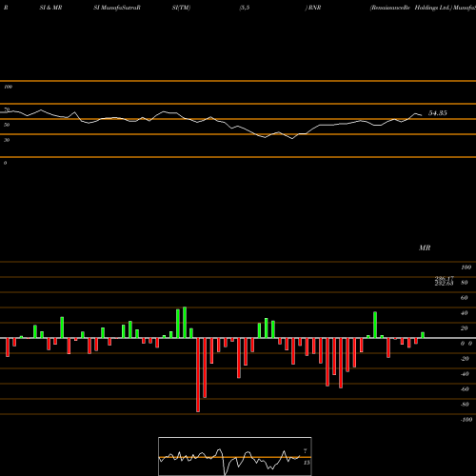Click the 'SI & MR' header text
The height and width of the screenshot is (476, 476).
(50, 8)
